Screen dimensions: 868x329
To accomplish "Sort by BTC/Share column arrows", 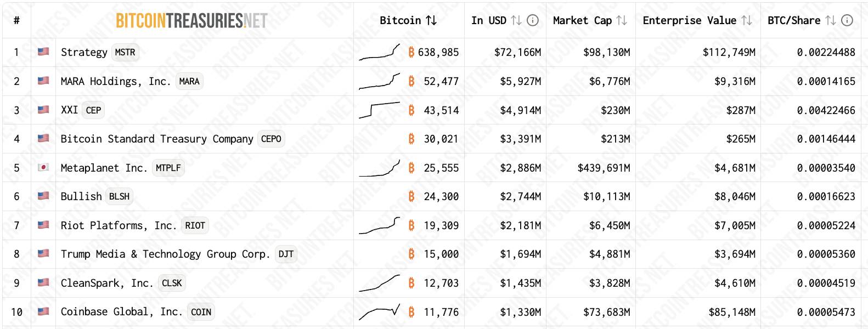I will tap(831, 20).
